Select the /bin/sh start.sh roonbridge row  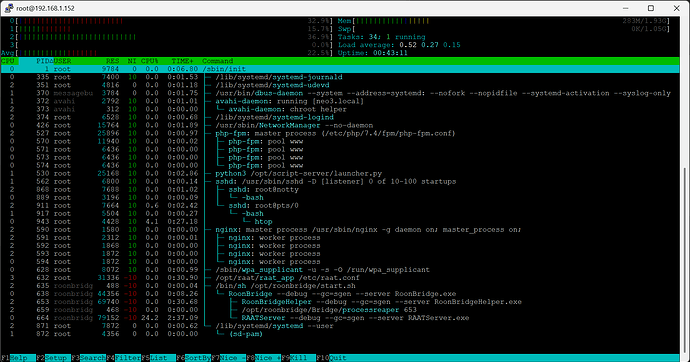(x=340, y=285)
